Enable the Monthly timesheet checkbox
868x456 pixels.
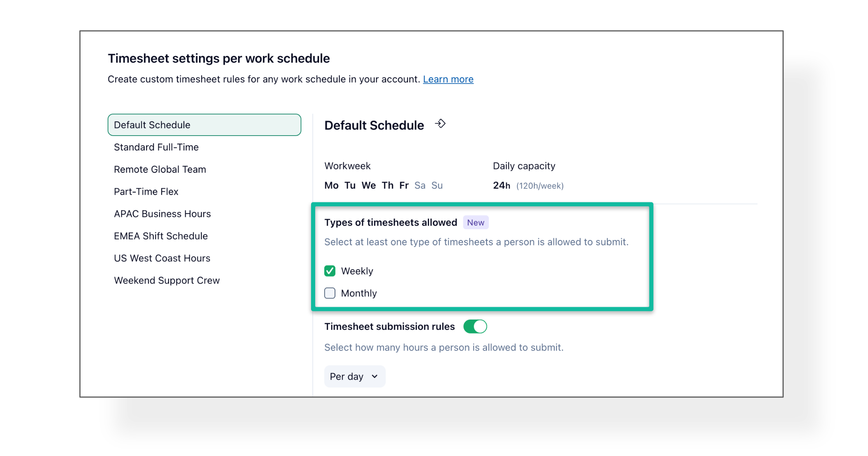330,293
